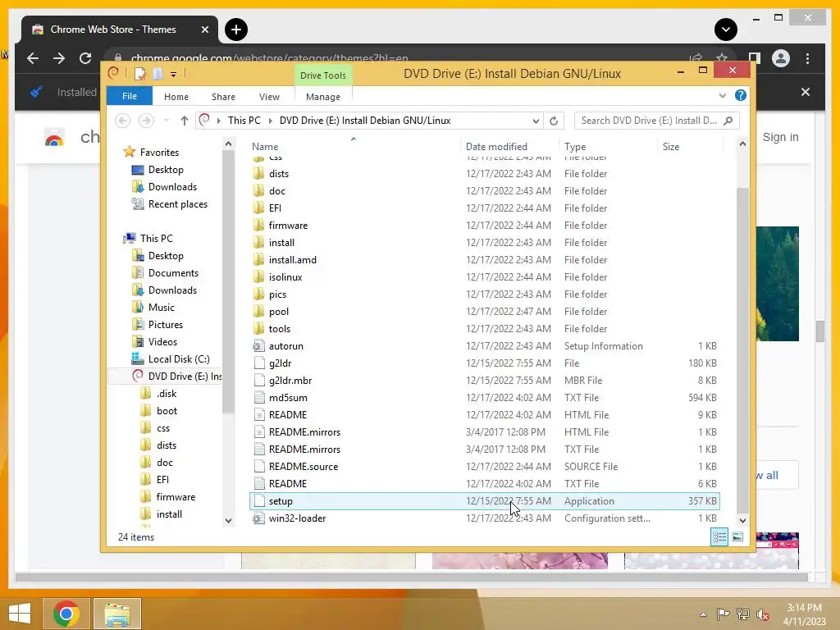Select 'This PC' in the address breadcrumb

coord(244,121)
